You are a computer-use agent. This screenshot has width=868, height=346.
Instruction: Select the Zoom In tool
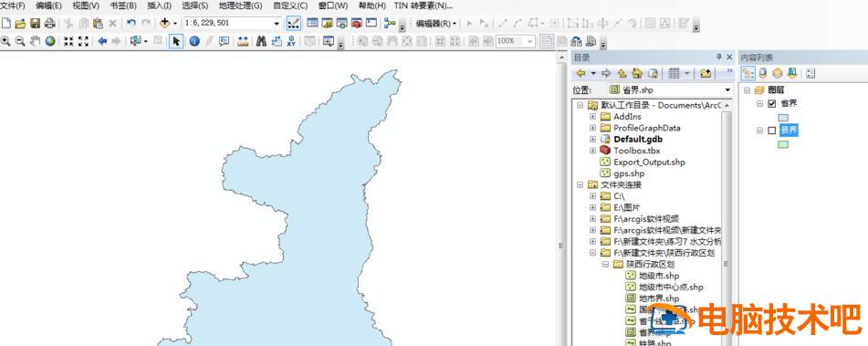pos(6,41)
